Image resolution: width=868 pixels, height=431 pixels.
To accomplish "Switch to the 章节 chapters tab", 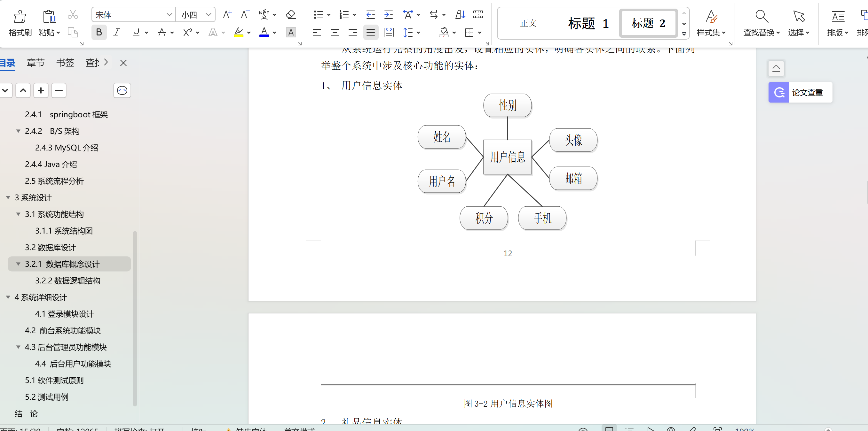I will pos(36,63).
